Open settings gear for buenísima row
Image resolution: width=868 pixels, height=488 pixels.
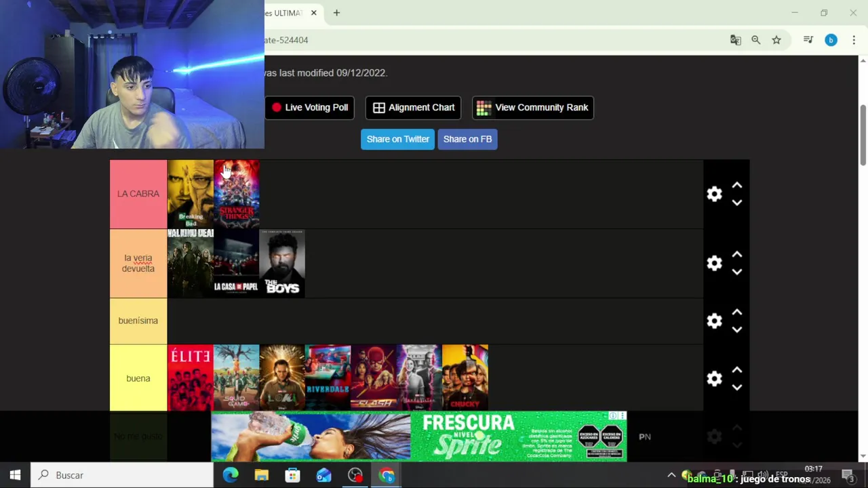click(714, 321)
